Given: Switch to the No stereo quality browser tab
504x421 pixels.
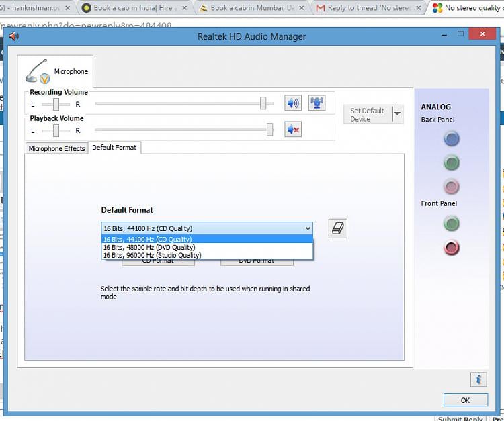Looking at the screenshot, I should [x=468, y=7].
